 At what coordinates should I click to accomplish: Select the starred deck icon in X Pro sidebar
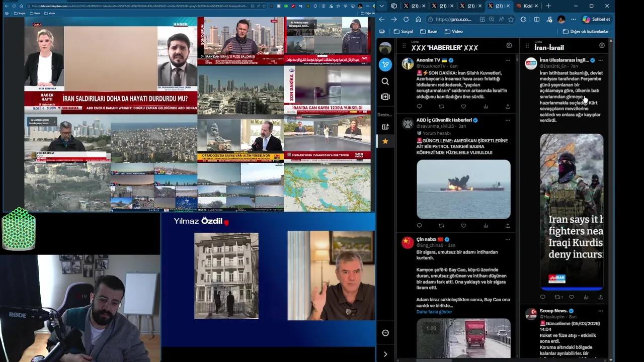pos(385,141)
